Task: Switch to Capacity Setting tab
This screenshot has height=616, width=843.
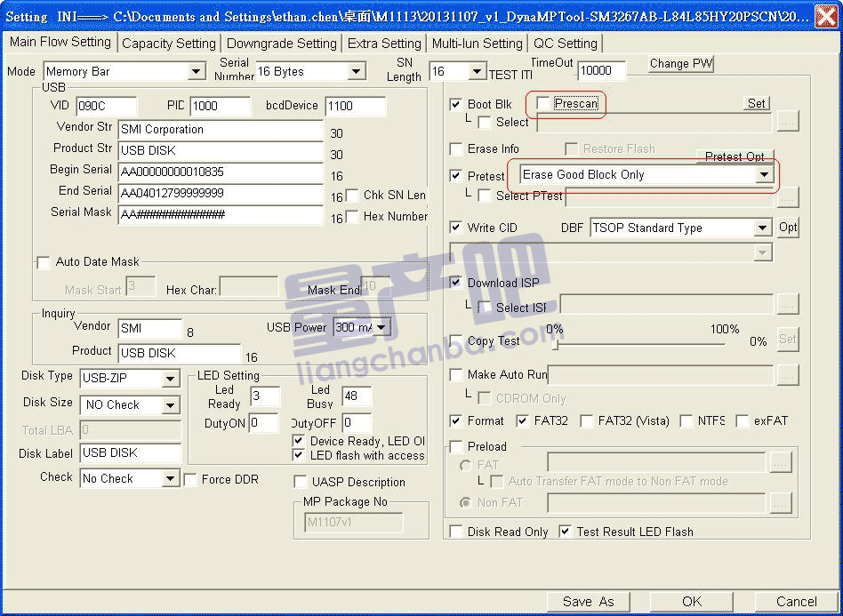Action: pyautogui.click(x=169, y=44)
